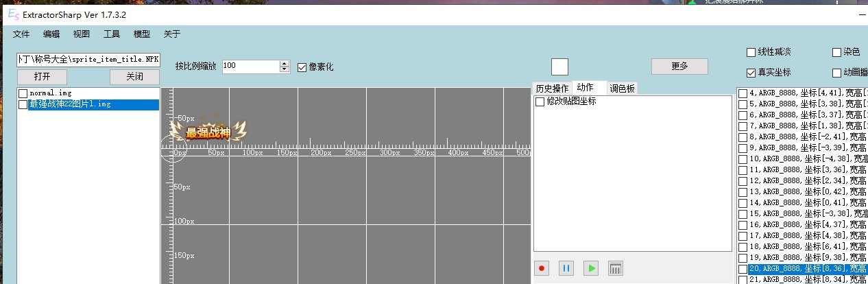868x284 pixels.
Task: Decrease the scale value with down arrow
Action: click(285, 69)
